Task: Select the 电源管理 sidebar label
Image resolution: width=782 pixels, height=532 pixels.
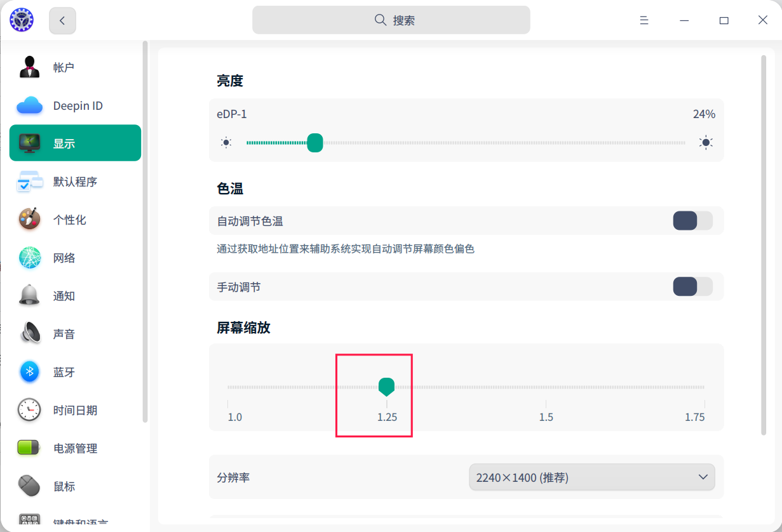Action: (x=75, y=448)
